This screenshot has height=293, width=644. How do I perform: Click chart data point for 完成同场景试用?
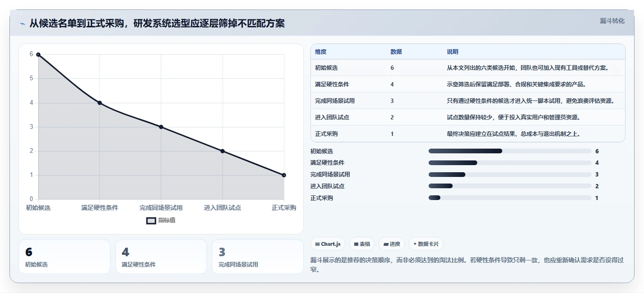[161, 127]
